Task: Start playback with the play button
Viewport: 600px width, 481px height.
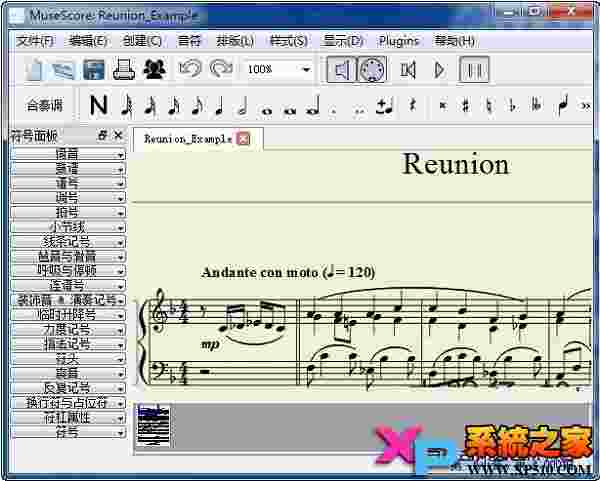Action: [440, 70]
